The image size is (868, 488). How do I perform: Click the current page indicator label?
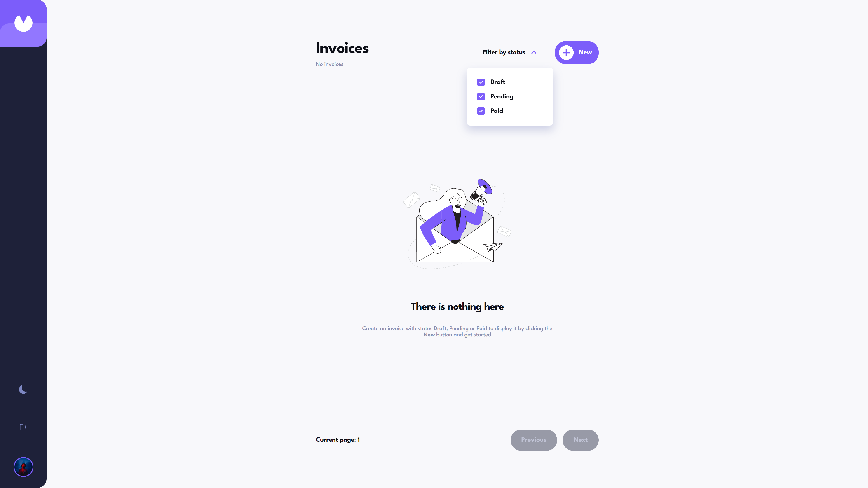coord(338,440)
